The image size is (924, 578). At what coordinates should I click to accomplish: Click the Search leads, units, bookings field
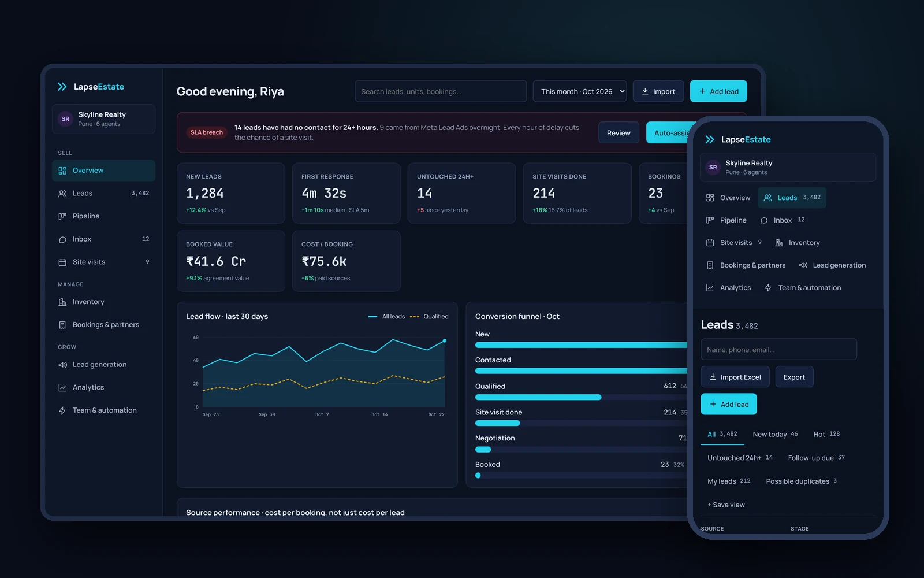441,91
